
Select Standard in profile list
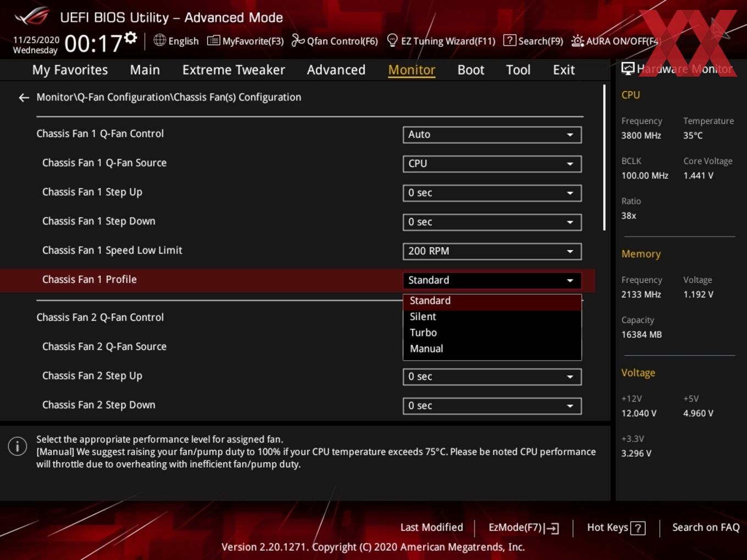pos(492,301)
